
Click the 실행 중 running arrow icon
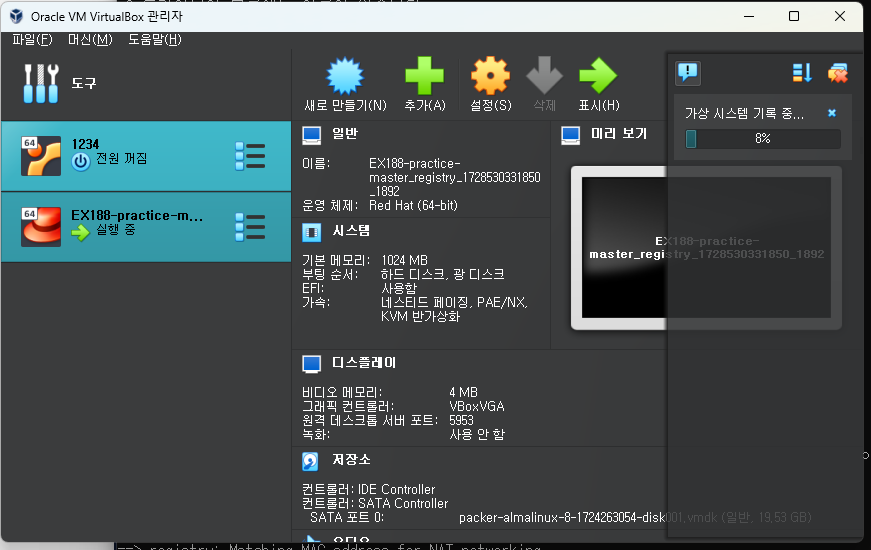[81, 232]
